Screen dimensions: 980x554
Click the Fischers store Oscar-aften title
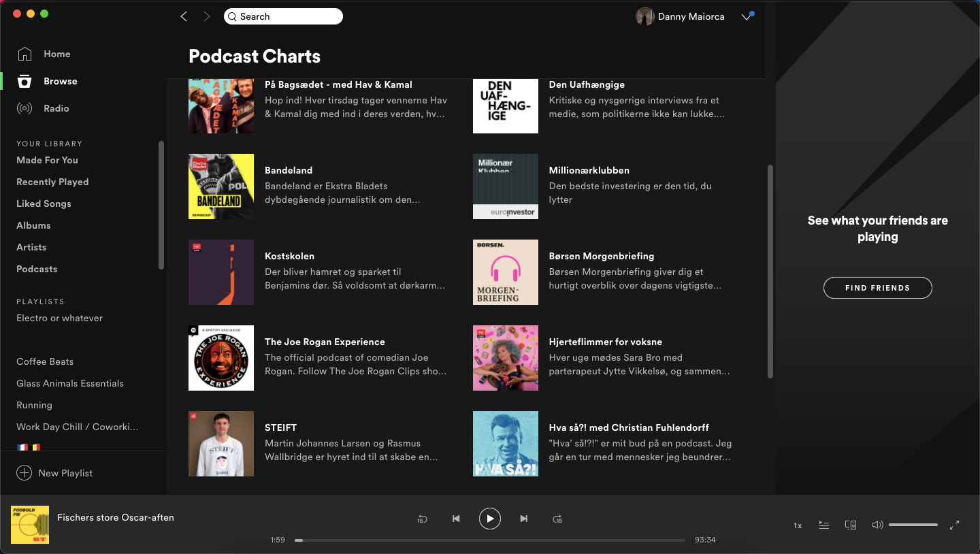(116, 517)
